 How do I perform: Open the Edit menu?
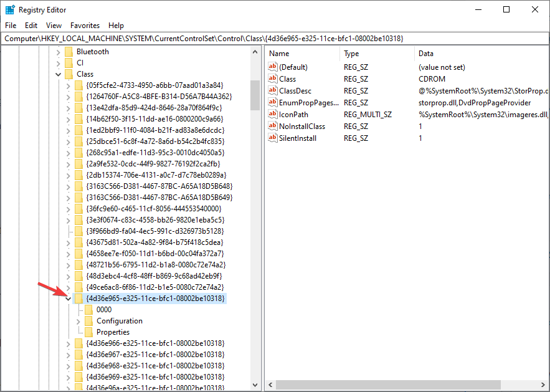point(31,26)
